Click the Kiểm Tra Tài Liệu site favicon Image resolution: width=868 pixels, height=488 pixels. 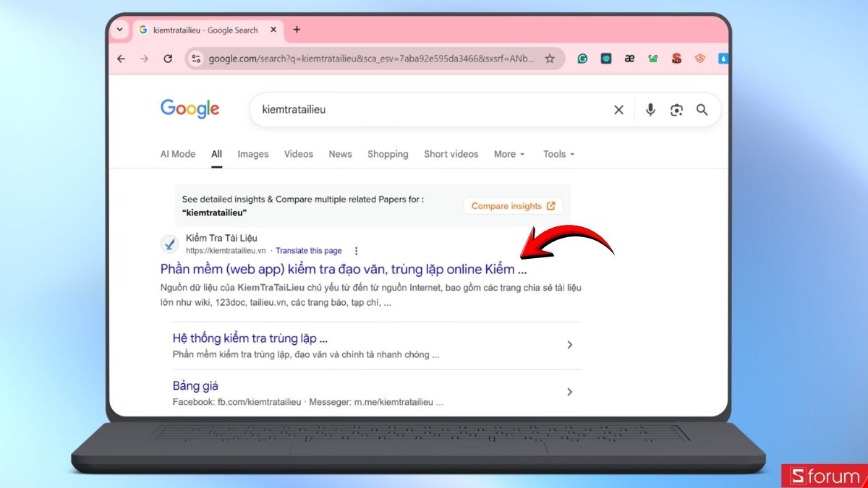(x=169, y=244)
